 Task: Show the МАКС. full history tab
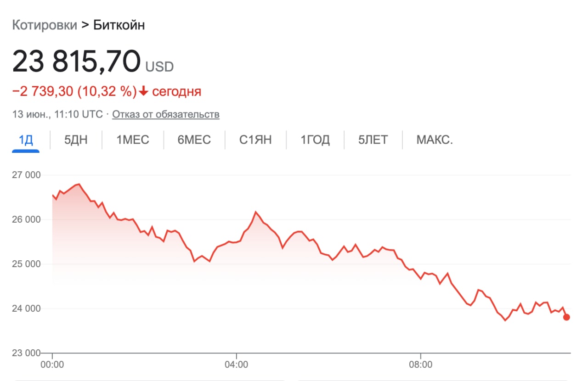point(435,140)
